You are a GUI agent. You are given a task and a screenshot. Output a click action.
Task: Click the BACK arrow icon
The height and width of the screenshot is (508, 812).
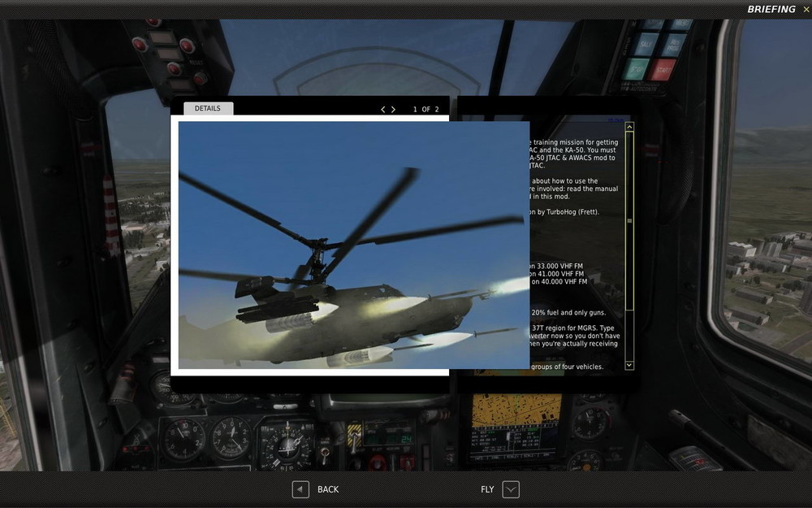[x=300, y=489]
